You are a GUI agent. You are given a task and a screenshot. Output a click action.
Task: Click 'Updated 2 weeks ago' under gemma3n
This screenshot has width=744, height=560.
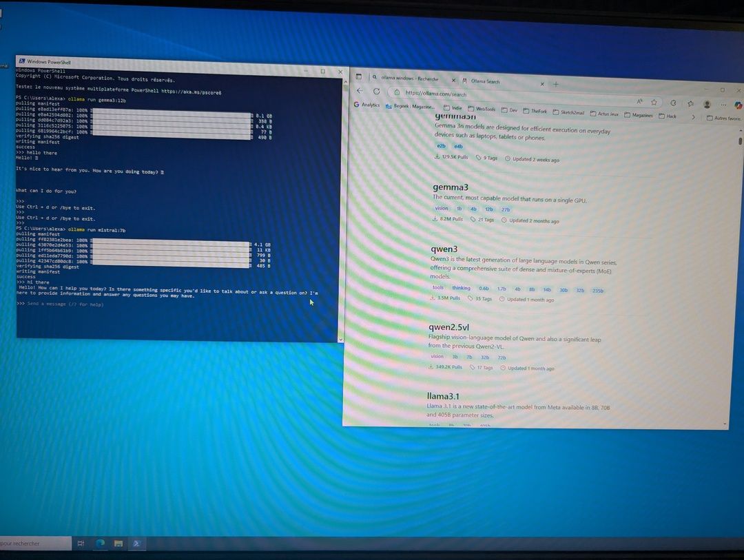click(x=532, y=159)
